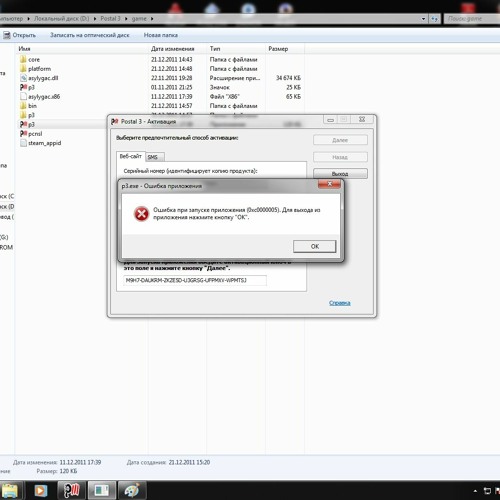Viewport: 500px width, 500px height.
Task: Click the Значок type cell
Action: pos(220,87)
